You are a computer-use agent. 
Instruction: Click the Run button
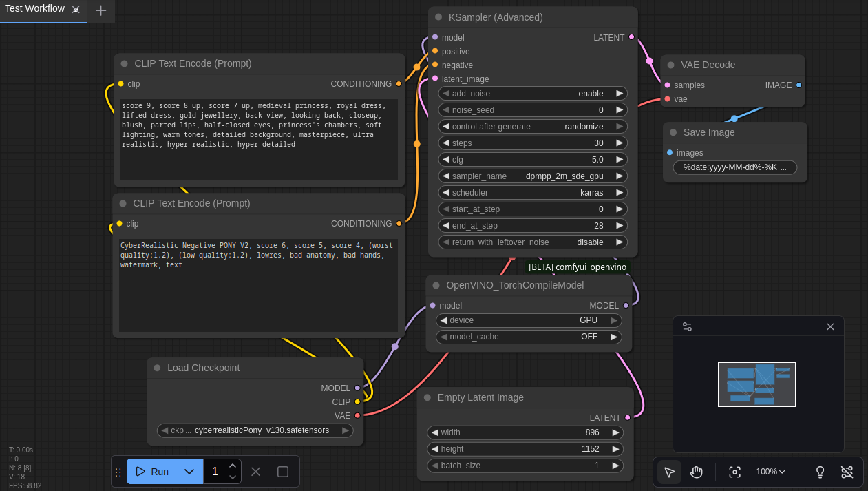point(152,472)
